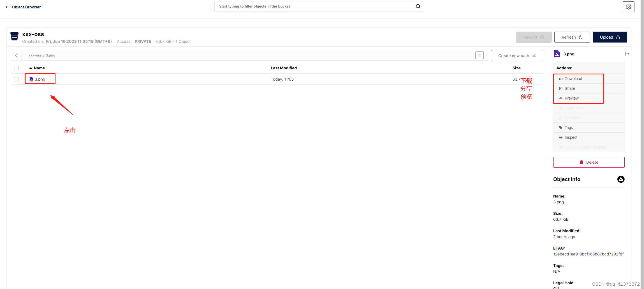Click the PRIVATE access label
The width and height of the screenshot is (644, 289).
coord(143,41)
